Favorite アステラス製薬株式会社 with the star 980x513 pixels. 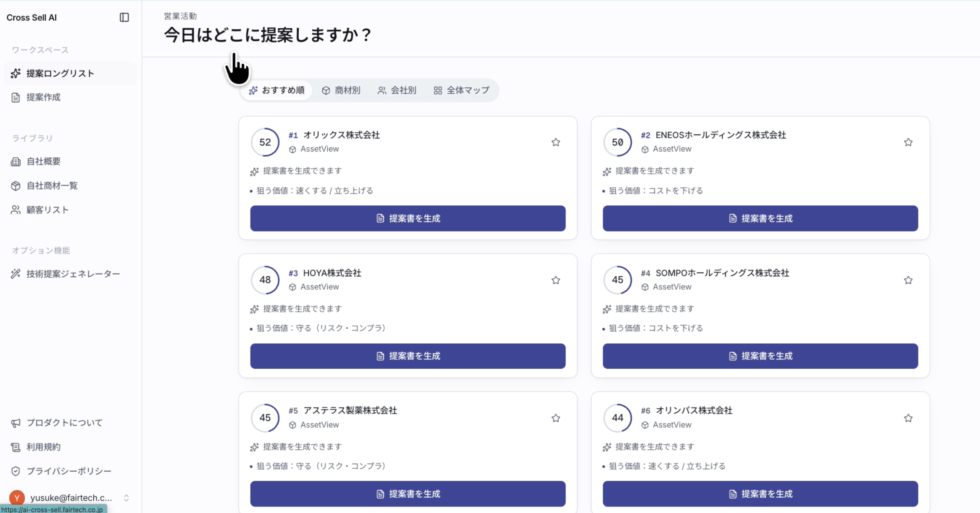pyautogui.click(x=555, y=418)
